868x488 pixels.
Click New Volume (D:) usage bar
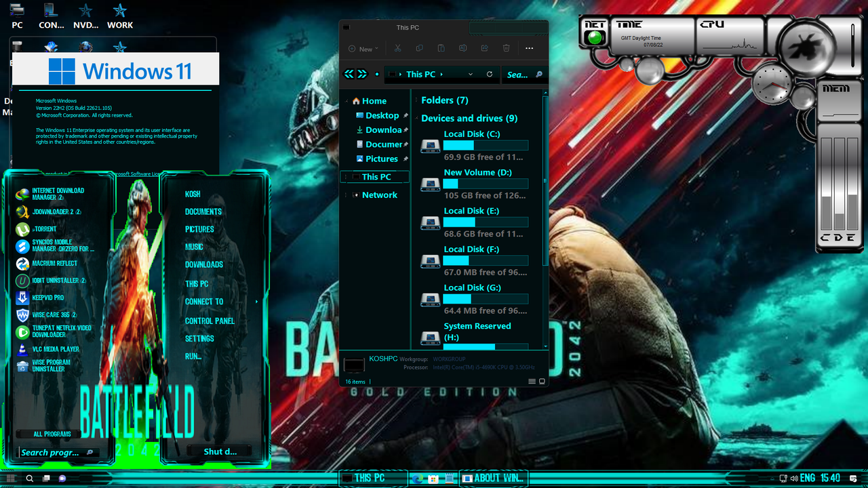pyautogui.click(x=486, y=184)
